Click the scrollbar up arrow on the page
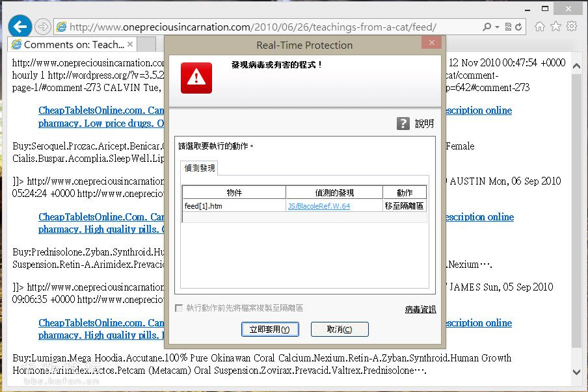 tap(576, 66)
